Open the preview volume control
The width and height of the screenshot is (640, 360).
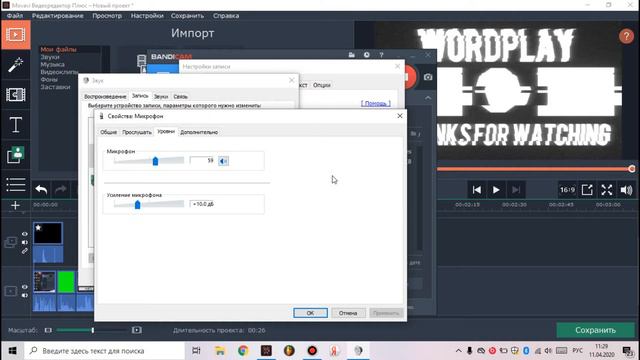point(626,190)
